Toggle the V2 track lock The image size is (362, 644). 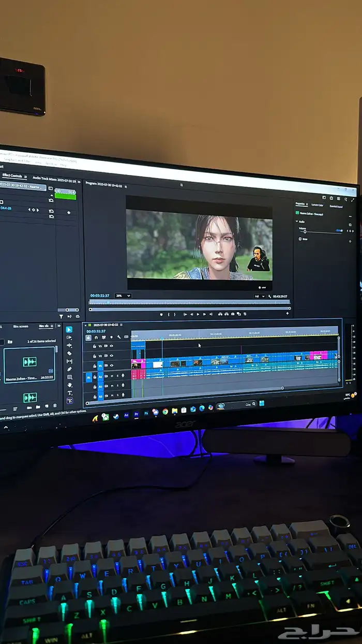[94, 356]
